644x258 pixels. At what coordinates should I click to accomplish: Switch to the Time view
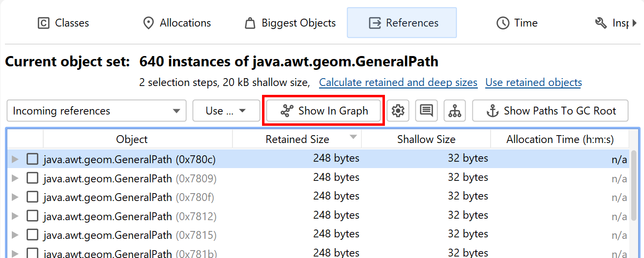[x=517, y=23]
